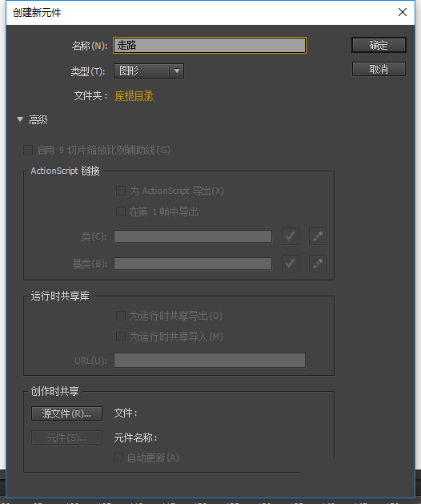The height and width of the screenshot is (504, 421).
Task: Click the dropdown arrow of the 类型 combo box
Action: 177,71
